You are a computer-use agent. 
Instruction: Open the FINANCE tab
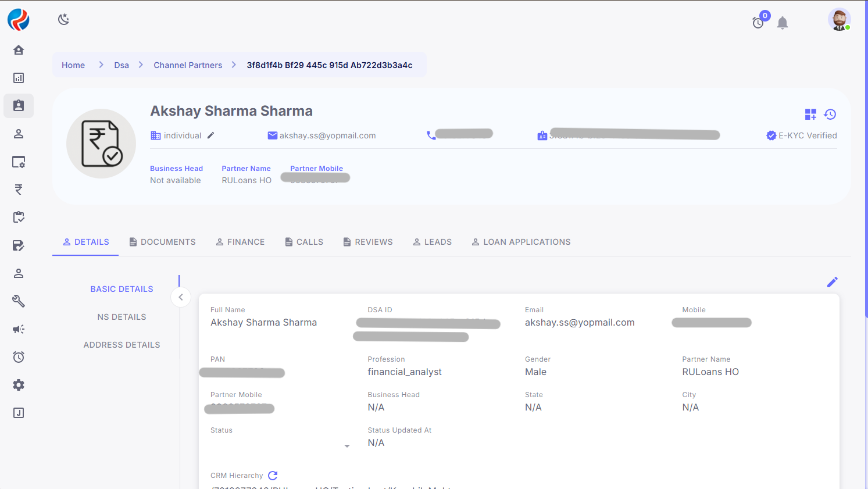(x=240, y=242)
